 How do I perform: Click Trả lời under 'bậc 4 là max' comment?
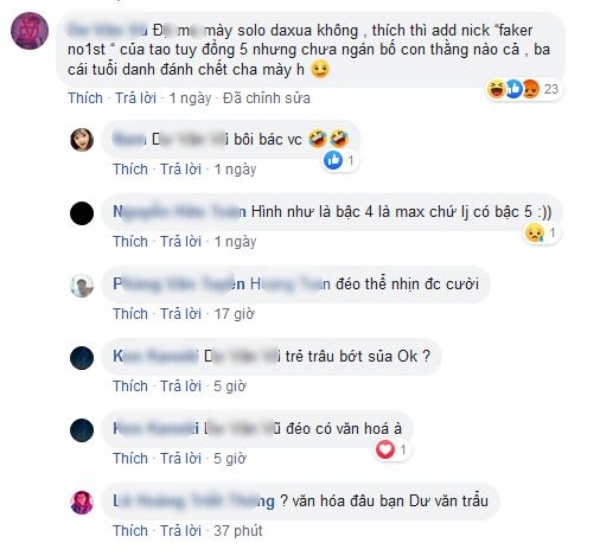coord(181,241)
